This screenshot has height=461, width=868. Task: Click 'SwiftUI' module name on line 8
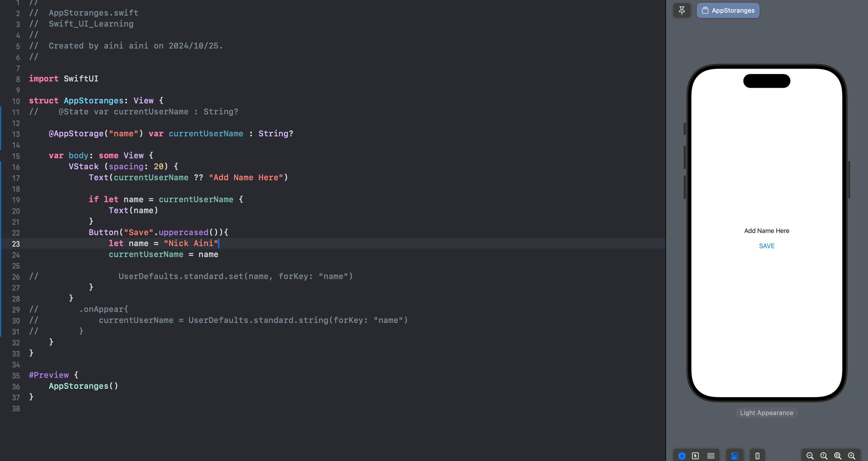click(x=81, y=79)
